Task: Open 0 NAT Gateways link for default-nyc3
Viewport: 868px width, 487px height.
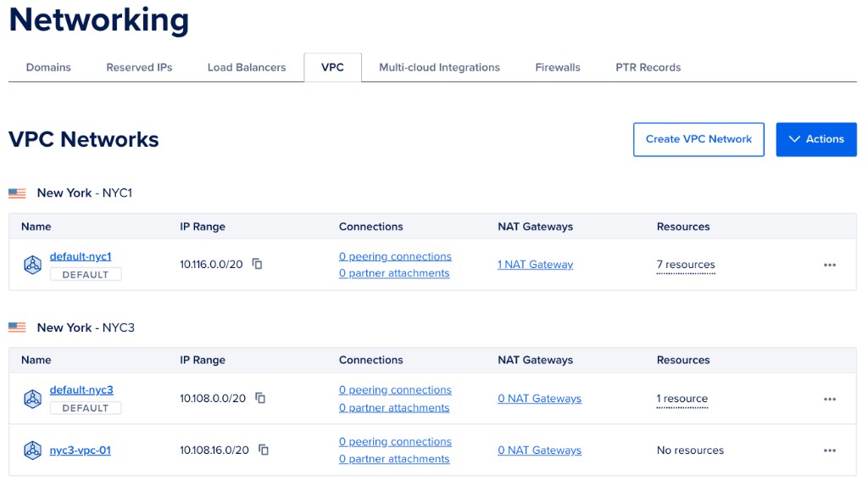Action: (x=540, y=399)
